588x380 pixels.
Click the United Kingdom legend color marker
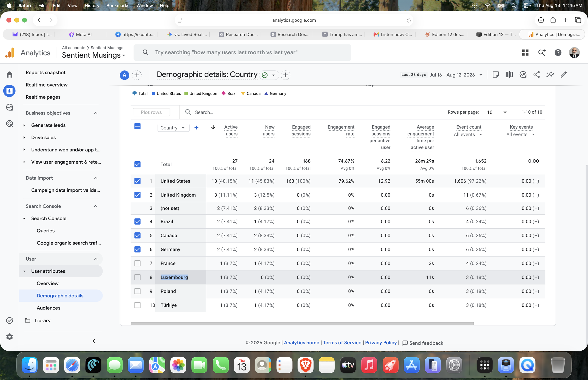click(x=186, y=94)
